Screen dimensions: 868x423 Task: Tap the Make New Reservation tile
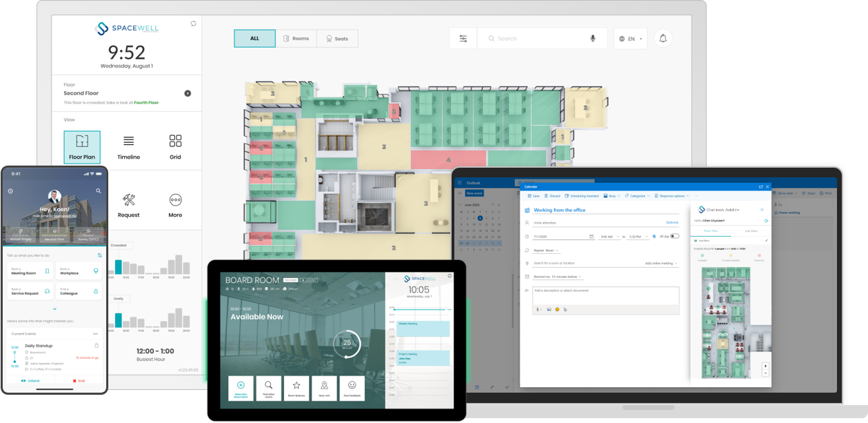[241, 388]
